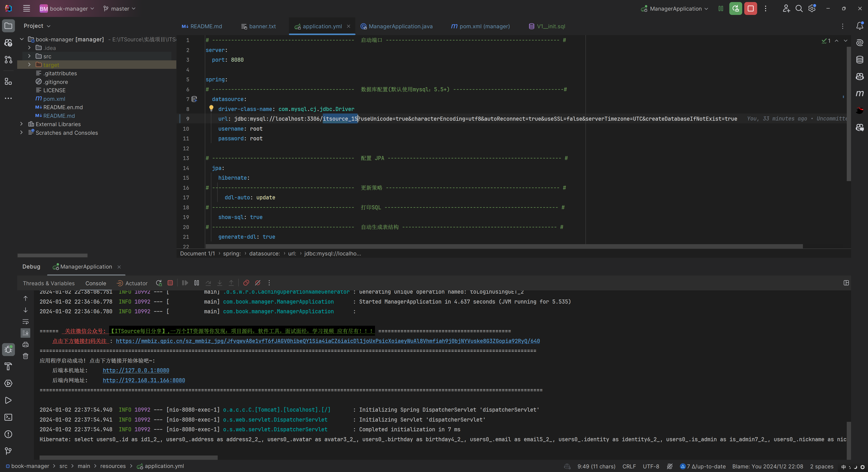Open the main hamburger menu
This screenshot has width=868, height=472.
pos(27,8)
